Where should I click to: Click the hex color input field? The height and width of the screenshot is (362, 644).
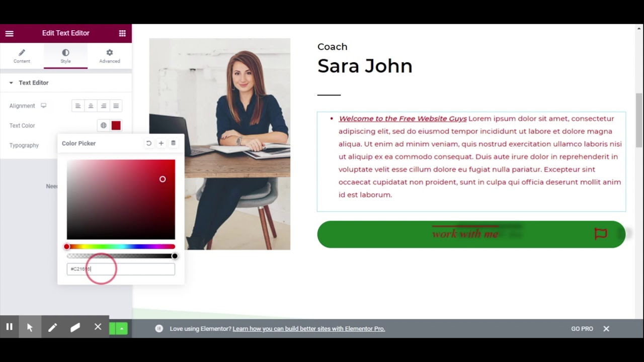121,269
